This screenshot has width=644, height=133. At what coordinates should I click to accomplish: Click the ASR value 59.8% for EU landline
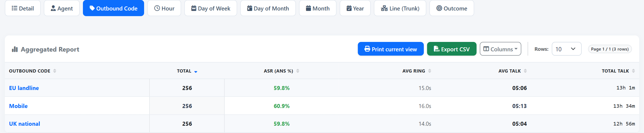point(281,88)
